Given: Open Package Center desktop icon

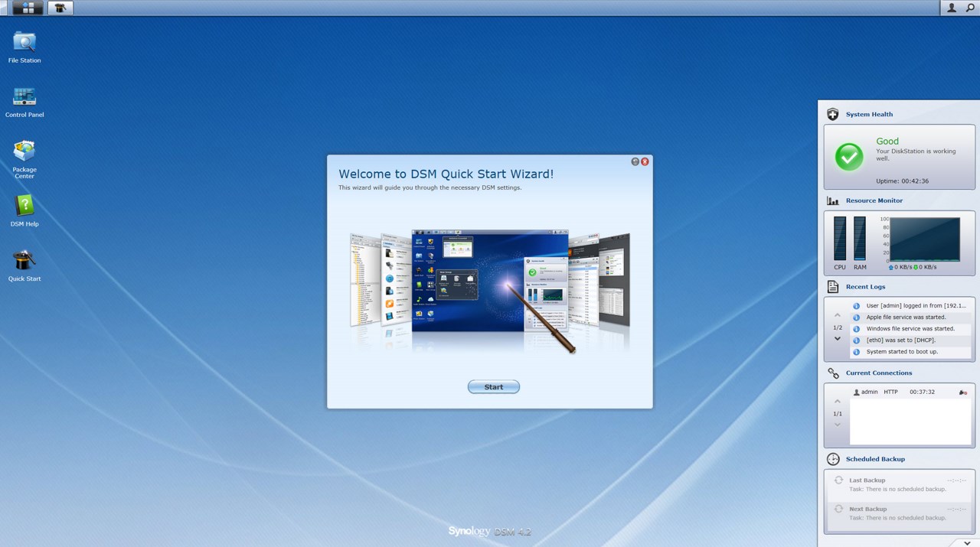Looking at the screenshot, I should [24, 160].
